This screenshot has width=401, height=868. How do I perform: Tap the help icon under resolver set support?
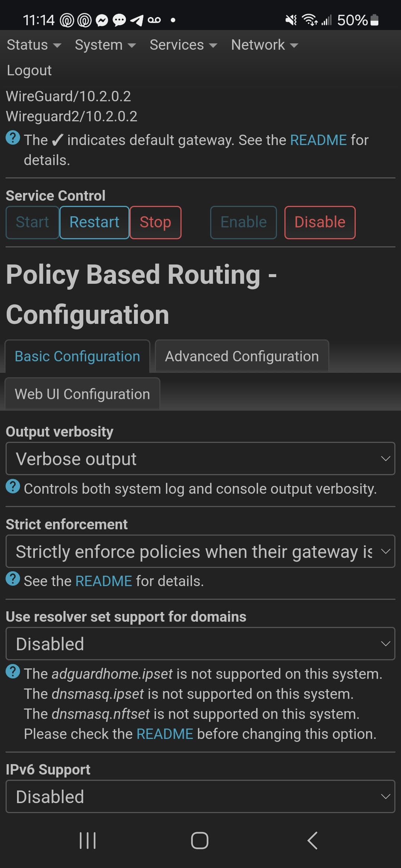[13, 671]
